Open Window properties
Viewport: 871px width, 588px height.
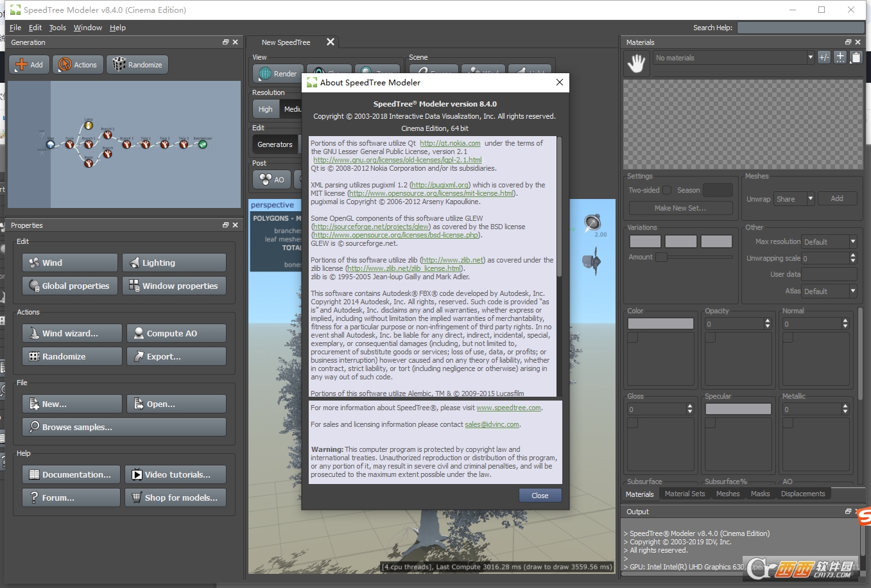point(174,286)
